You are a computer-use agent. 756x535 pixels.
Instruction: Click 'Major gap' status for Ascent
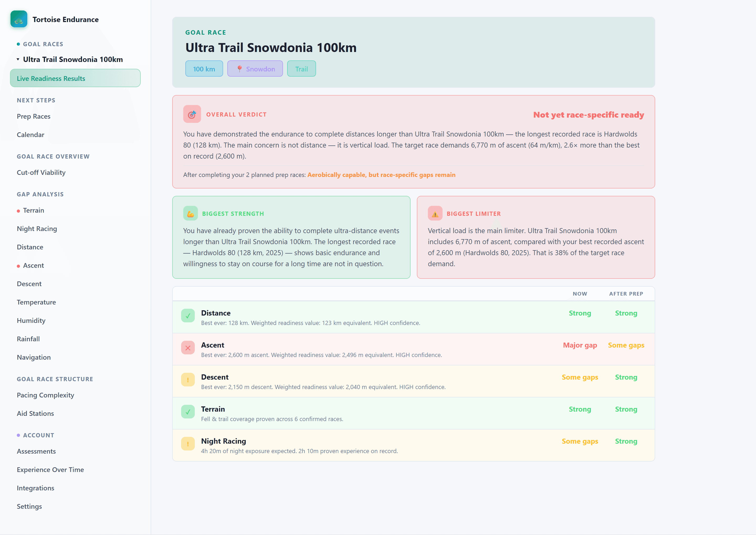click(580, 345)
